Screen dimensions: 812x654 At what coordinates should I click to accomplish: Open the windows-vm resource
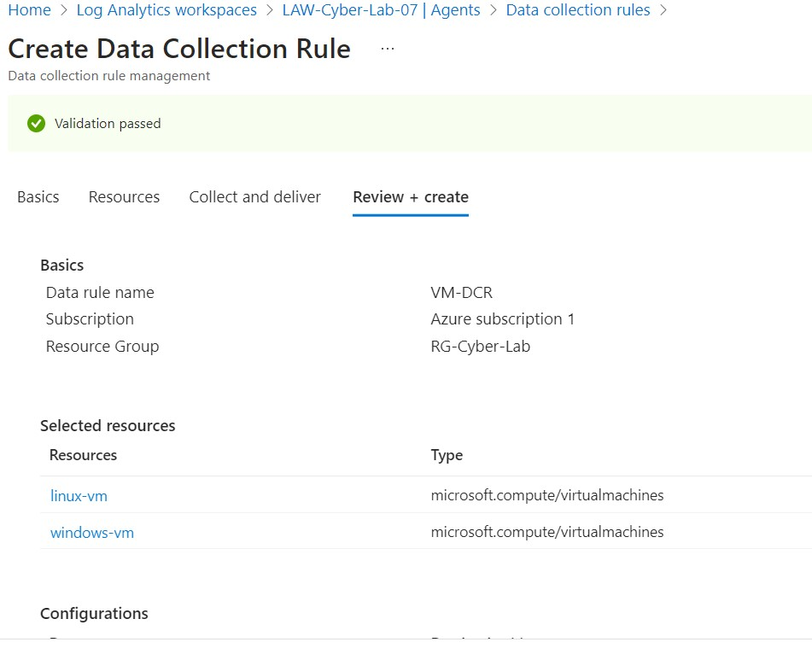click(x=92, y=532)
